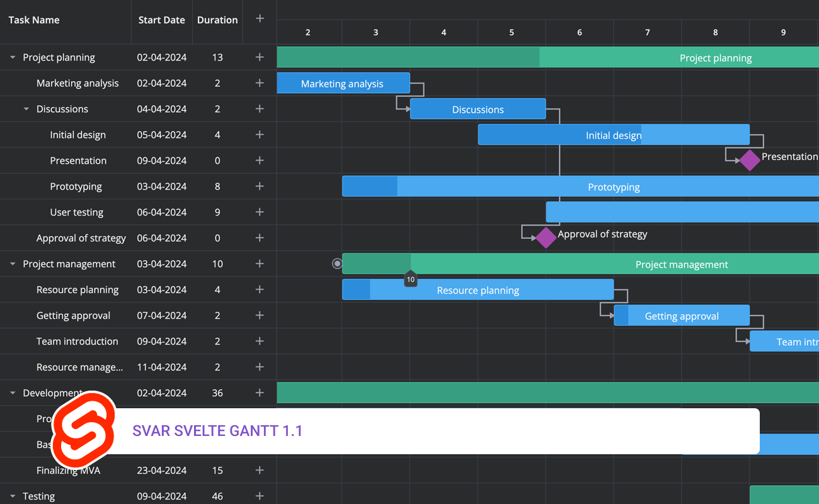Image resolution: width=819 pixels, height=504 pixels.
Task: Click the Approval of strategy task name
Action: click(x=81, y=238)
